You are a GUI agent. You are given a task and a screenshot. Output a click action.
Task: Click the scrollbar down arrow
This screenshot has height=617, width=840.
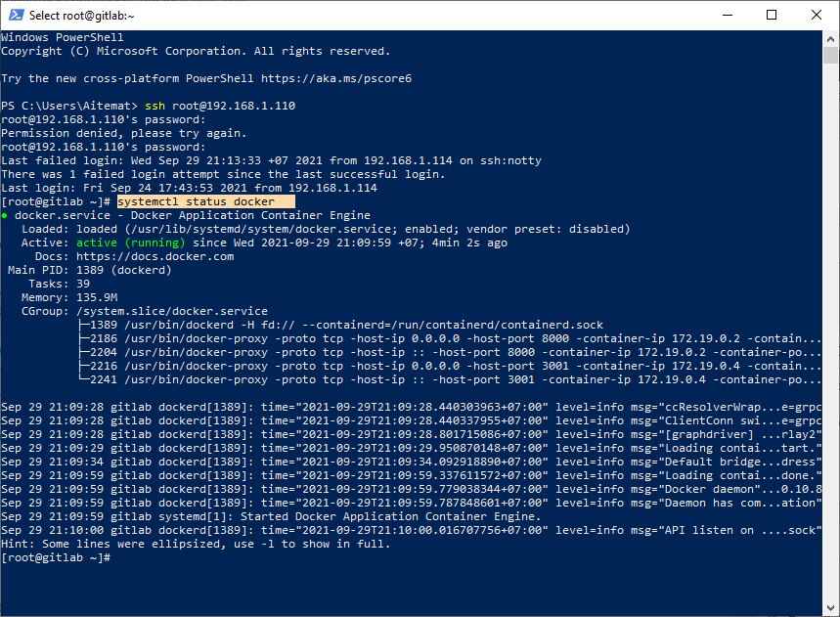(x=831, y=608)
